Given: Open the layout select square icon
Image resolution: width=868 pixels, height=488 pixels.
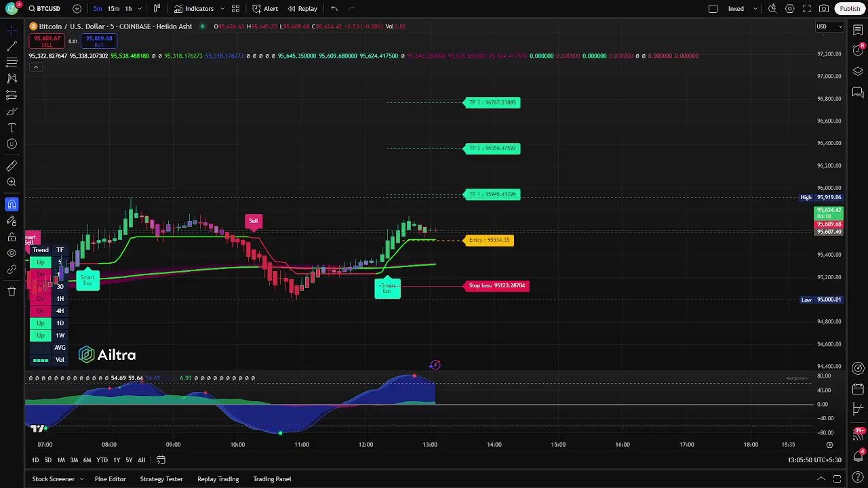Looking at the screenshot, I should 713,9.
